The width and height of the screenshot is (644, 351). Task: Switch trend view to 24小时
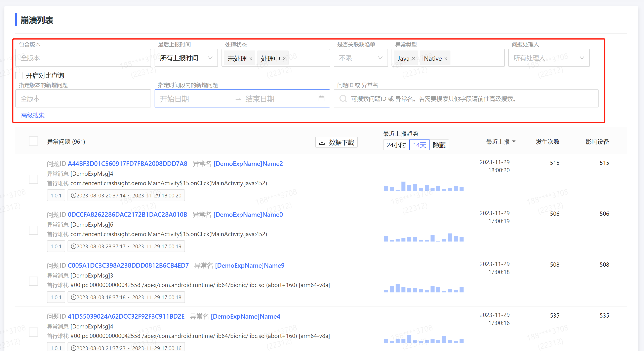tap(396, 145)
